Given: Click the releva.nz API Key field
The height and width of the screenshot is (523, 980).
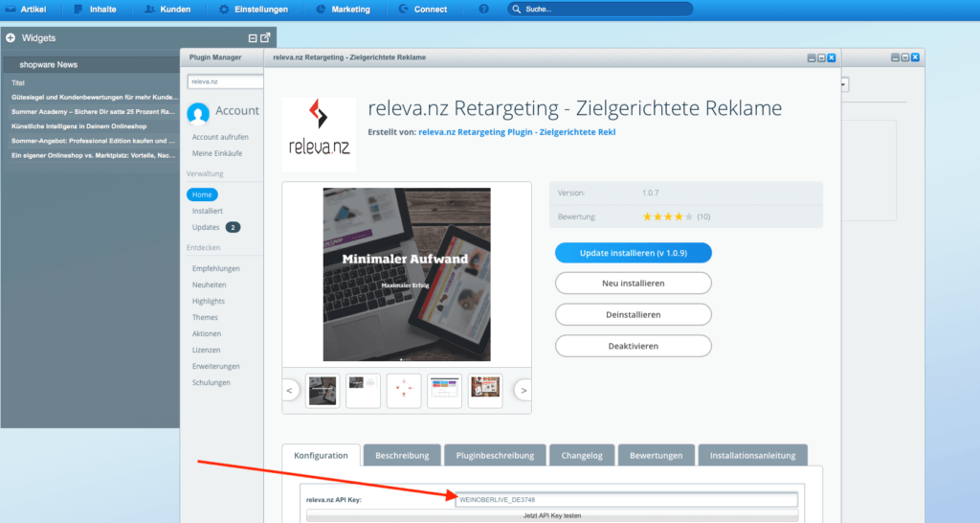Looking at the screenshot, I should (626, 500).
